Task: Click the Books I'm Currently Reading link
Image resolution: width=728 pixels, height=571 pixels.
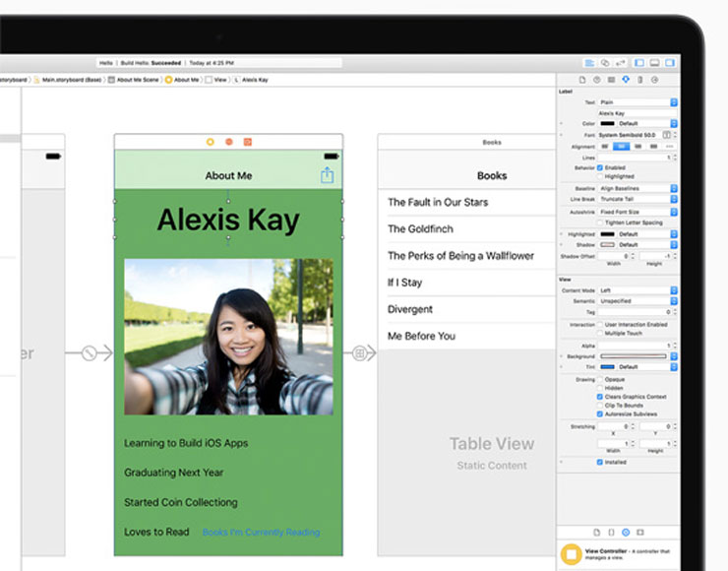Action: [262, 532]
